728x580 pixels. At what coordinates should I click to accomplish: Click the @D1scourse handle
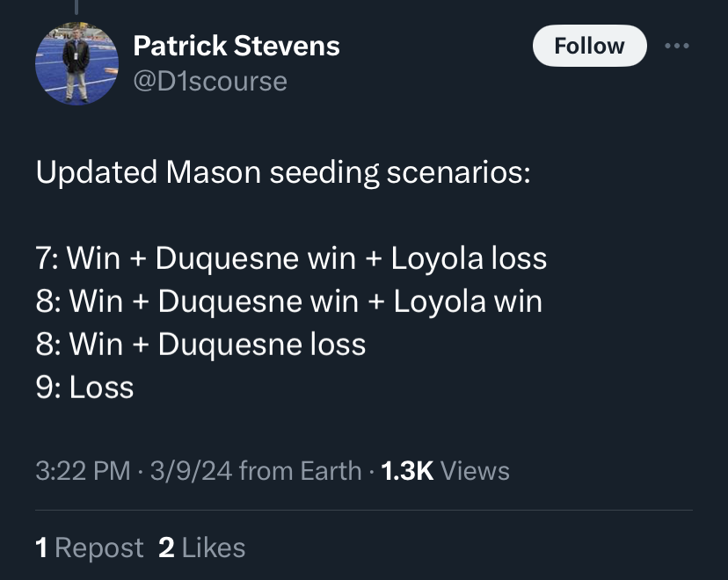[210, 81]
